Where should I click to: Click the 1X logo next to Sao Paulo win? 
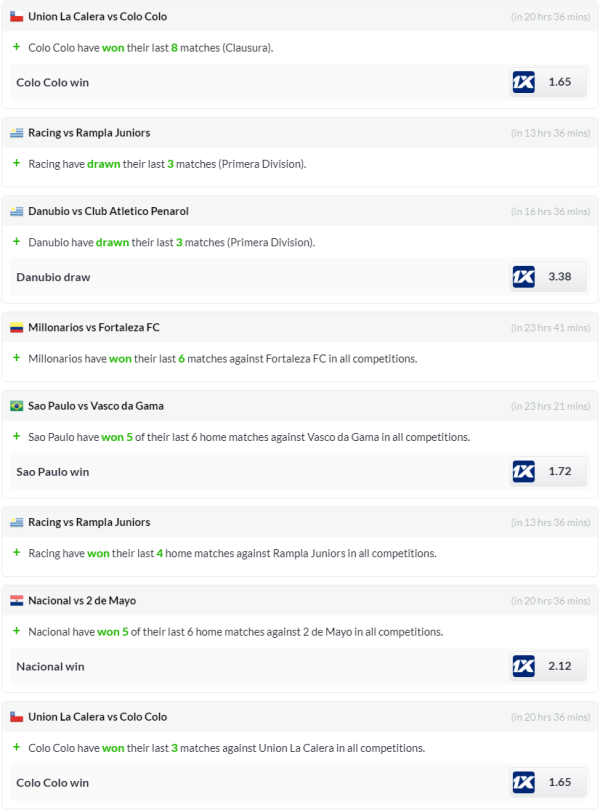pyautogui.click(x=523, y=471)
